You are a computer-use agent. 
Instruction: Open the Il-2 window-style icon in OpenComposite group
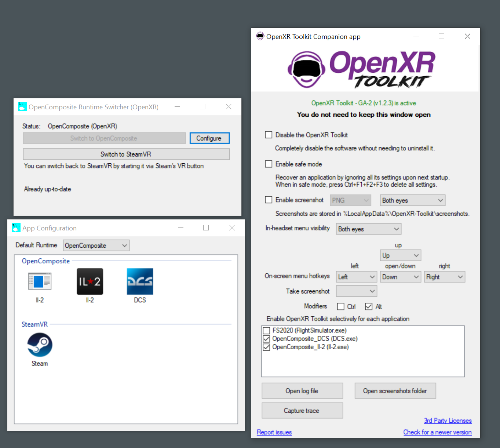pos(40,281)
